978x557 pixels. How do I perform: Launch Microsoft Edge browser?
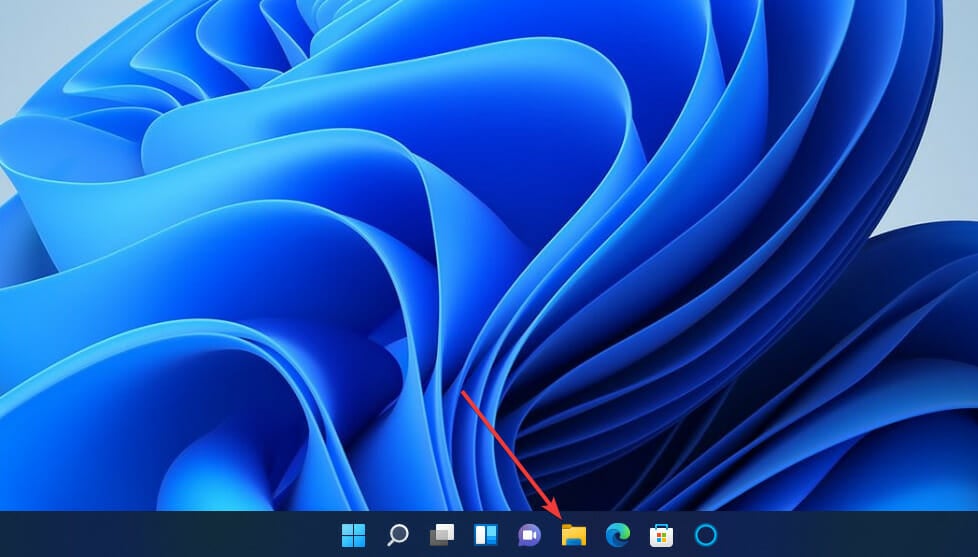pyautogui.click(x=617, y=535)
